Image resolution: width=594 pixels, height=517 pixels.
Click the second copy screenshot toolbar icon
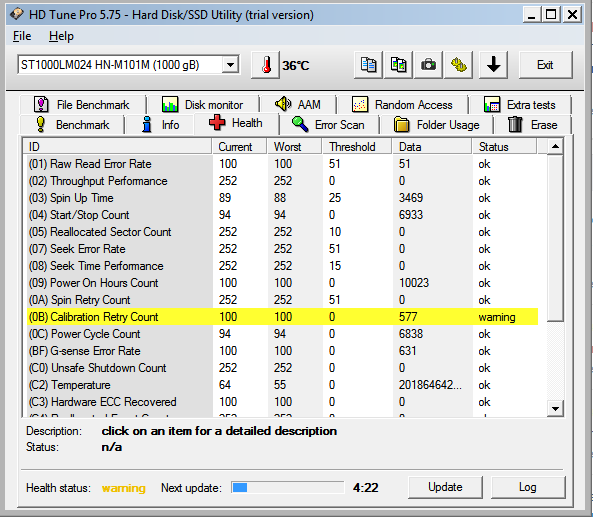(x=398, y=65)
